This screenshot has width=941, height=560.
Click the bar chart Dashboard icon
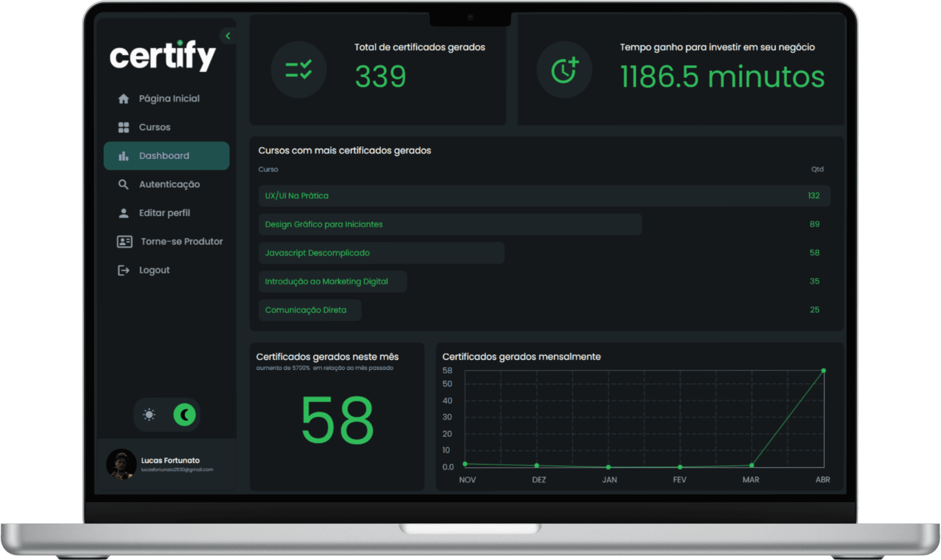[123, 156]
